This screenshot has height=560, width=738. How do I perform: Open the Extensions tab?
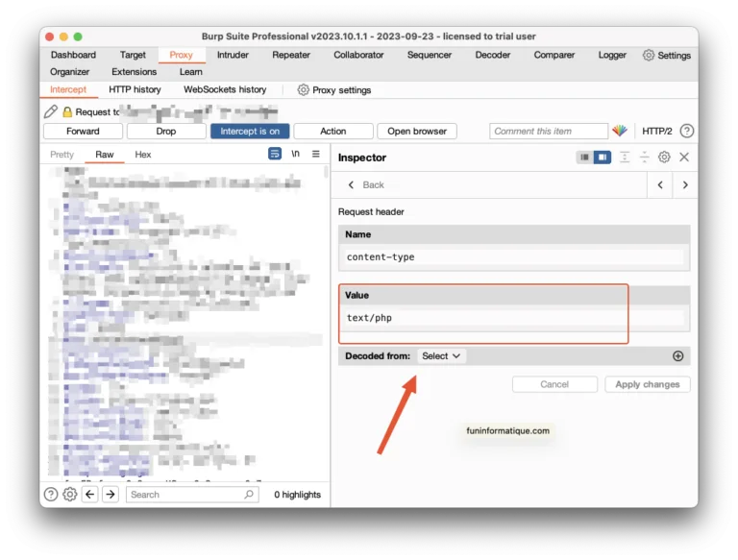pos(135,71)
